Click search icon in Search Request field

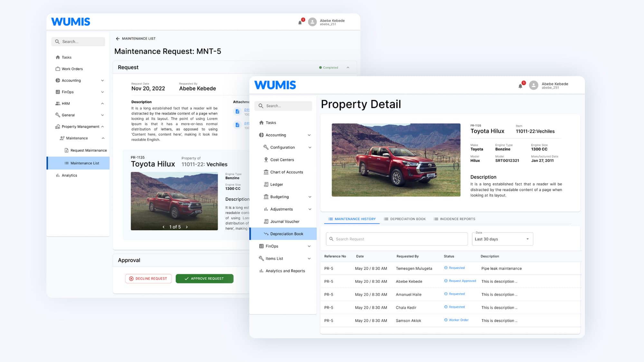tap(331, 239)
